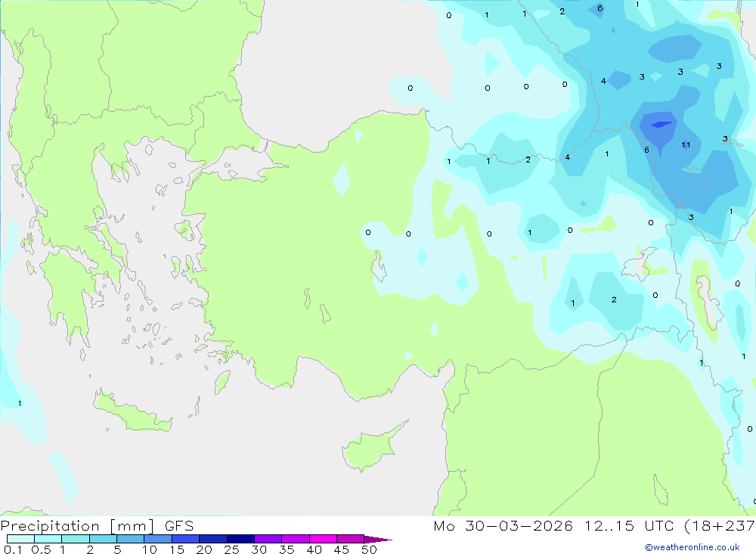Click legend label '30'
The height and width of the screenshot is (554, 756).
[x=259, y=549]
